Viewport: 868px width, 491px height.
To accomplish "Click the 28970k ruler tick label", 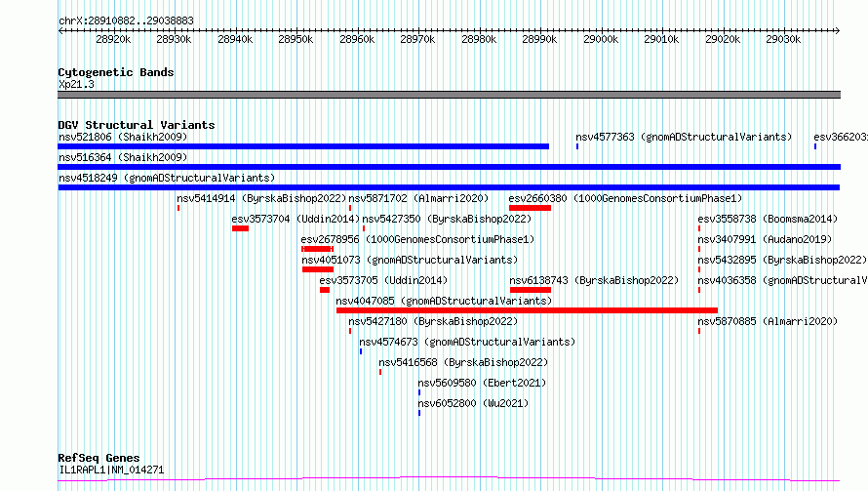I will 417,39.
